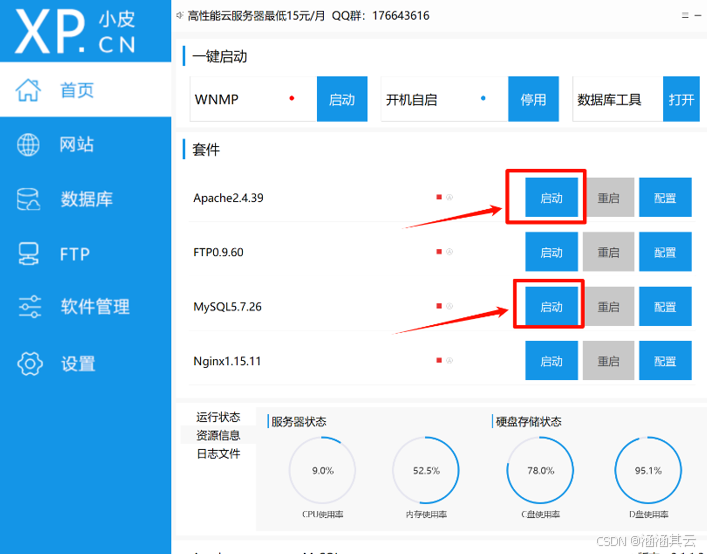Click the CPU使用率 9.0% gauge
Viewport: 707px width, 554px height.
tap(322, 470)
